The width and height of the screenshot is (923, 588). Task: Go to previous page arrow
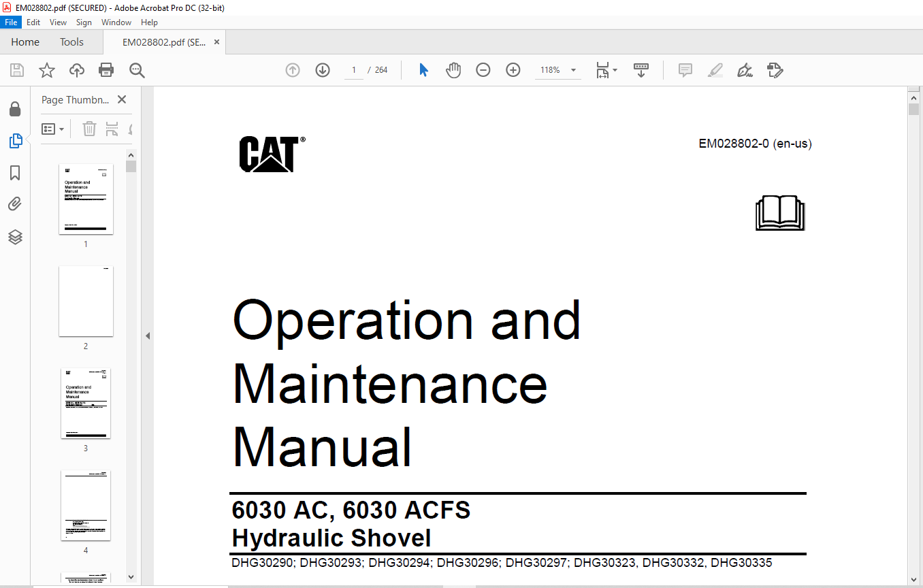pyautogui.click(x=293, y=70)
